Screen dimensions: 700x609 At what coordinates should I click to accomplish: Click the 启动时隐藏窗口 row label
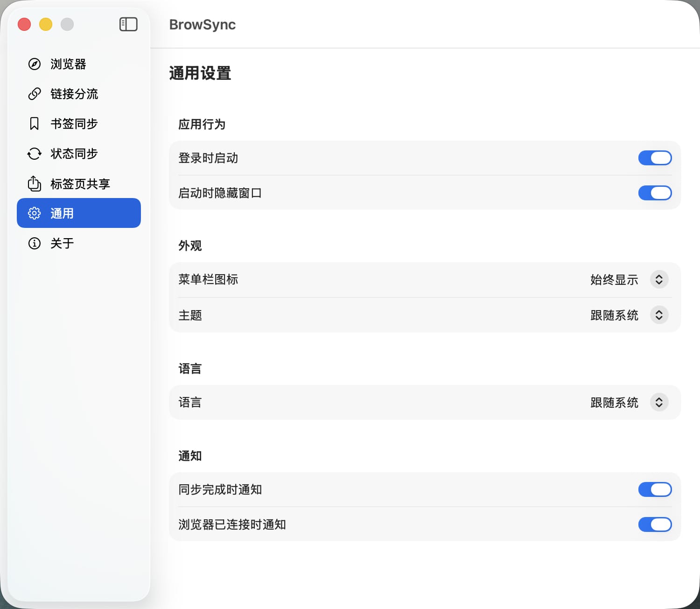(220, 193)
